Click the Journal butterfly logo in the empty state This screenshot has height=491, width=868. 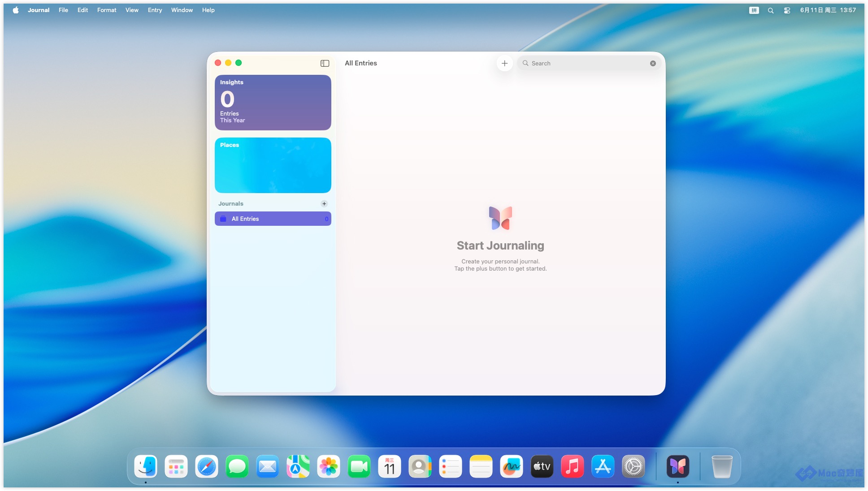click(500, 218)
